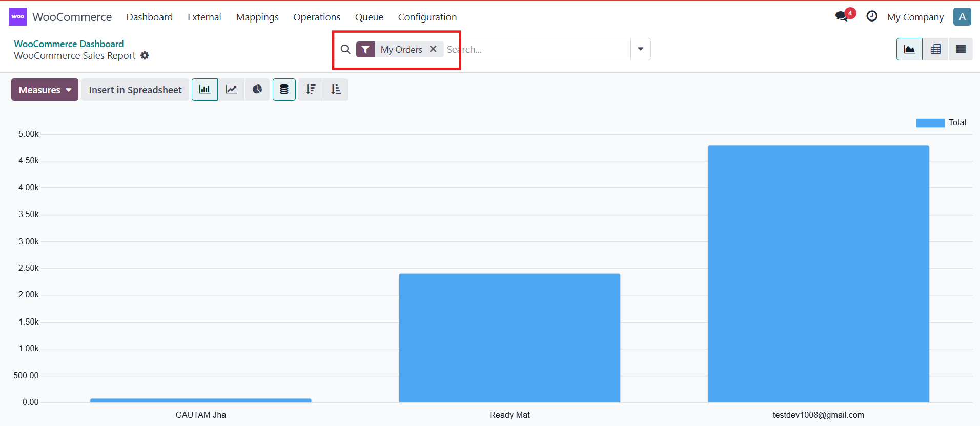This screenshot has height=426, width=980.
Task: Open the Dashboard menu
Action: pos(150,17)
